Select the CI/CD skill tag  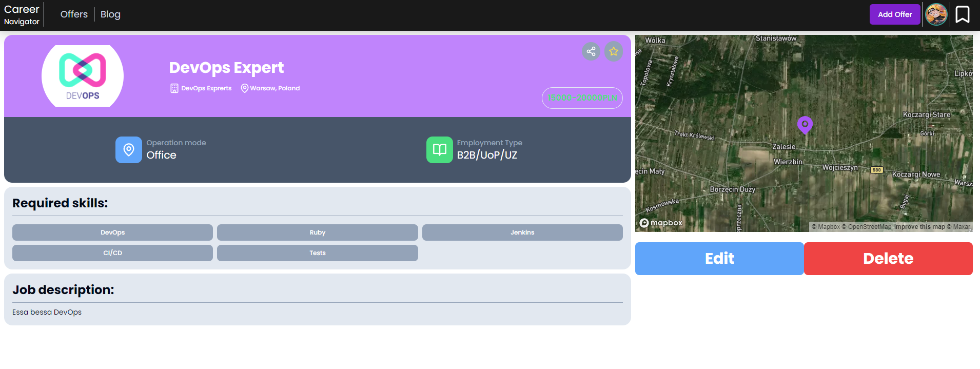click(x=112, y=253)
